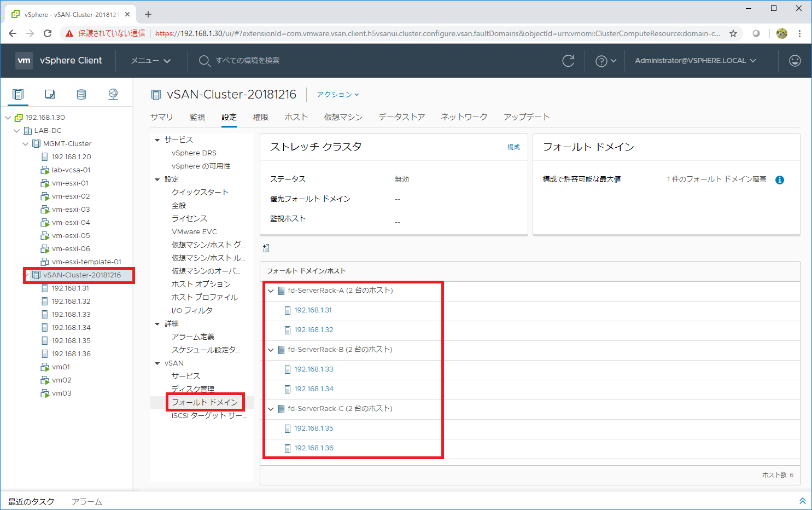Screen dimensions: 812x510
Task: Click the vm logo in header
Action: coord(24,60)
